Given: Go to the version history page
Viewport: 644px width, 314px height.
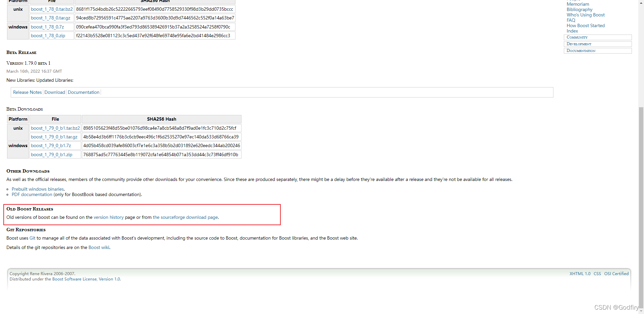Looking at the screenshot, I should (109, 217).
